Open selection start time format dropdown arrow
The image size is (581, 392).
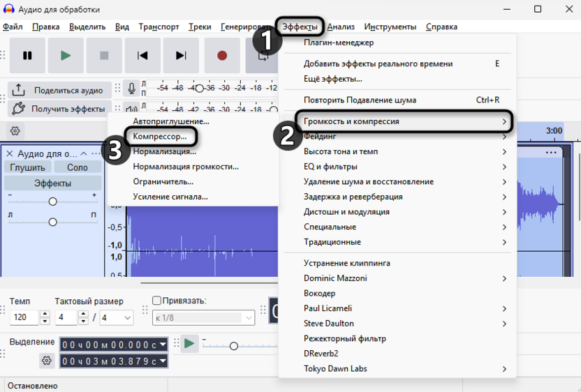point(163,345)
